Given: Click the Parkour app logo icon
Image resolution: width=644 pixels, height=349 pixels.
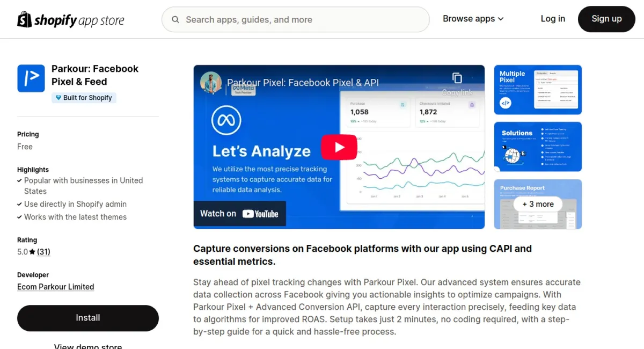Looking at the screenshot, I should [31, 78].
